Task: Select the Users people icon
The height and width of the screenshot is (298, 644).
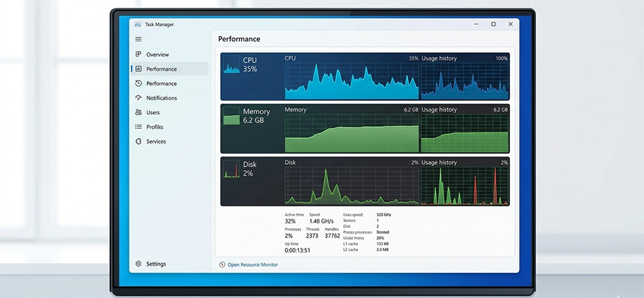Action: point(138,112)
